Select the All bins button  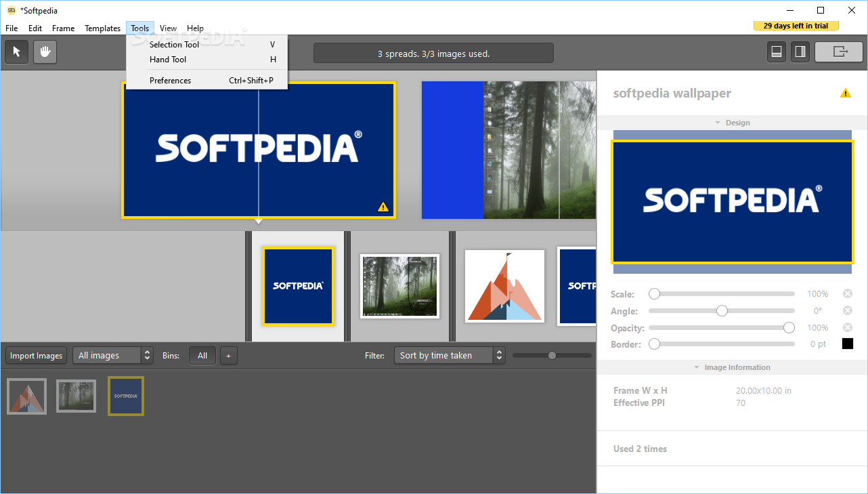click(x=202, y=356)
